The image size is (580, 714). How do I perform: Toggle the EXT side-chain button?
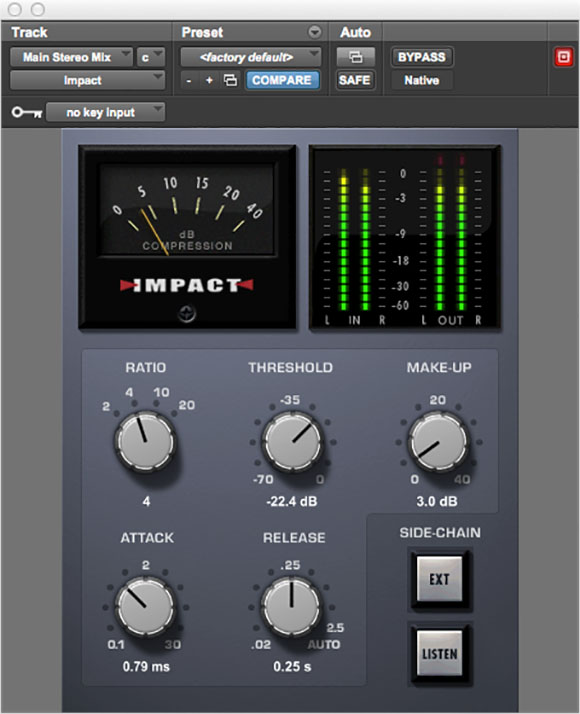pyautogui.click(x=440, y=579)
